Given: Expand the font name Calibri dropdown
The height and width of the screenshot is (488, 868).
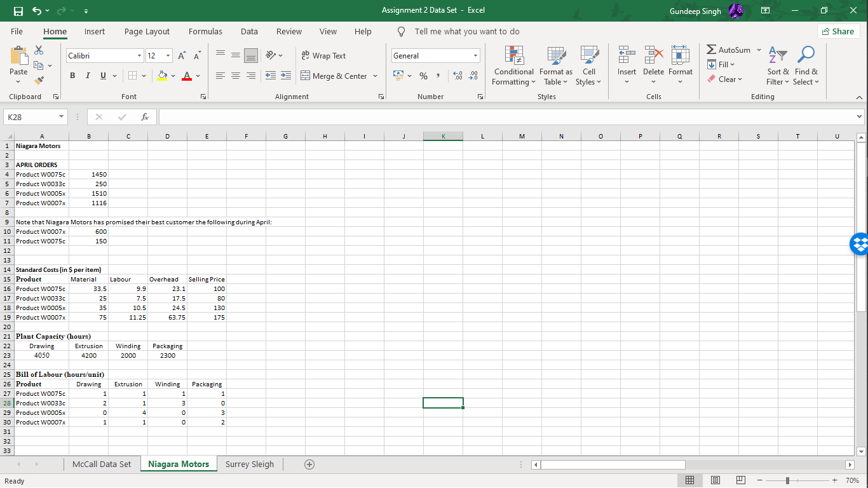Looking at the screenshot, I should coord(139,56).
